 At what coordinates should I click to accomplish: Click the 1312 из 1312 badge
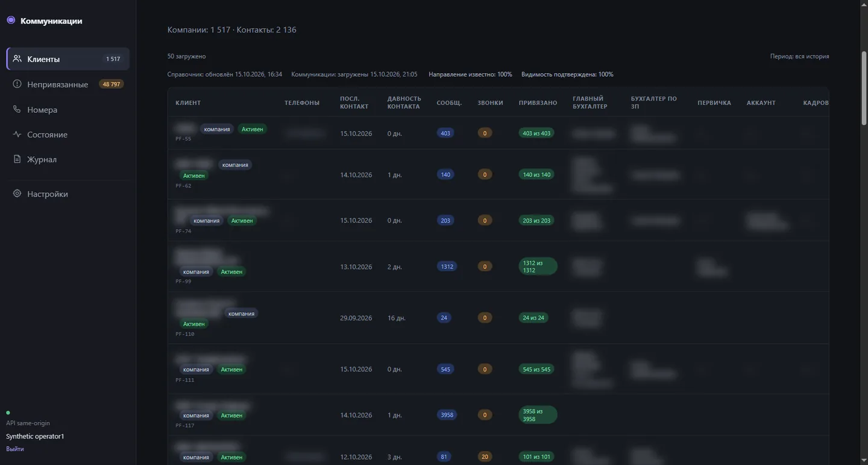coord(538,267)
